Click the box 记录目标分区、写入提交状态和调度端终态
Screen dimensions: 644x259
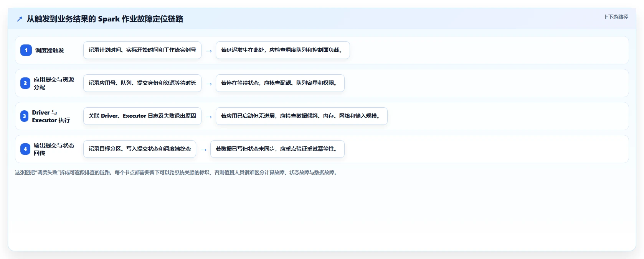pyautogui.click(x=140, y=149)
